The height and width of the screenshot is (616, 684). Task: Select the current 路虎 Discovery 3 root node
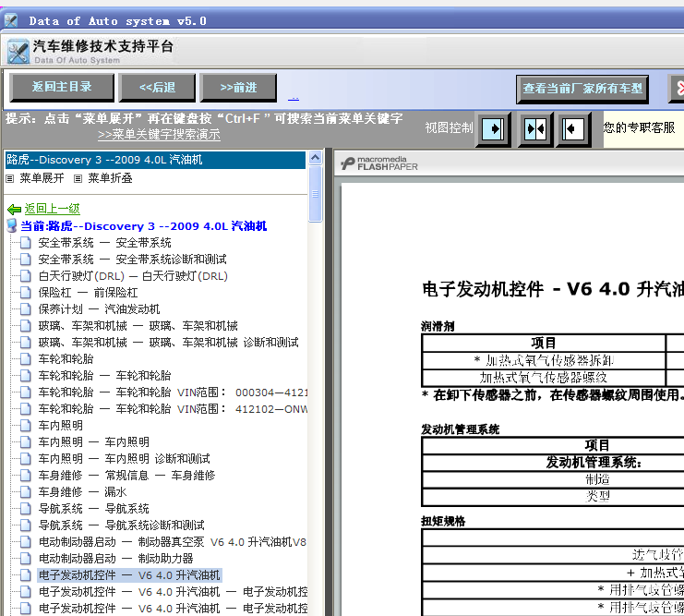click(143, 226)
